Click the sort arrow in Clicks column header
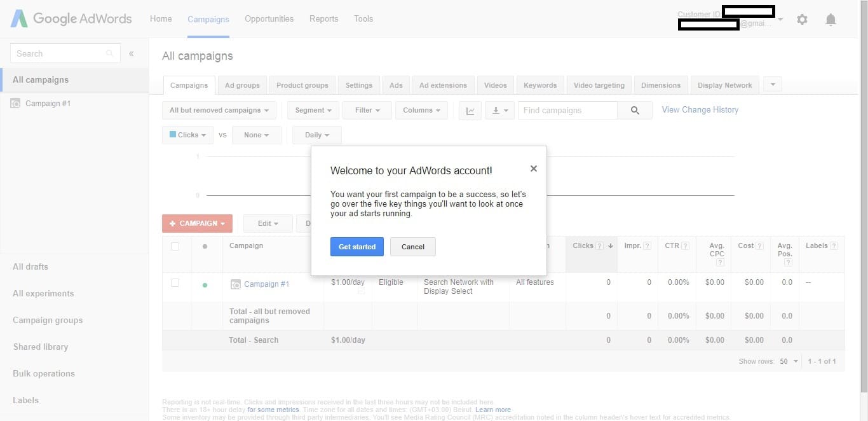This screenshot has width=868, height=421. [x=610, y=246]
